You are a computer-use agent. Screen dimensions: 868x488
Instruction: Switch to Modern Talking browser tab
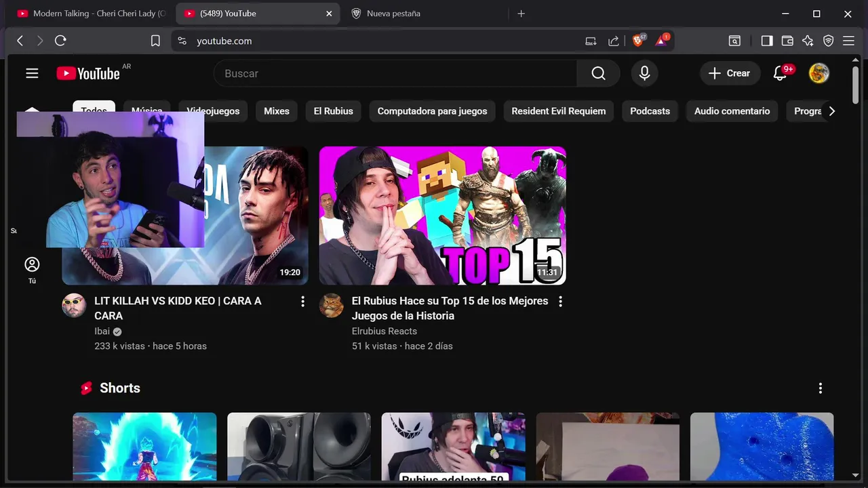tap(91, 14)
